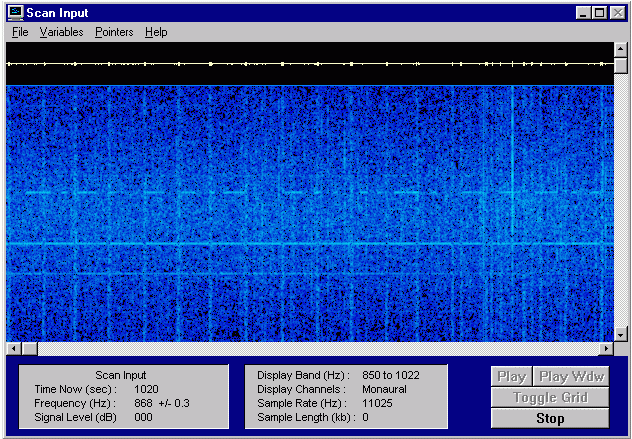The height and width of the screenshot is (439, 632).
Task: Click the Sample Length (kb) label
Action: pos(307,417)
